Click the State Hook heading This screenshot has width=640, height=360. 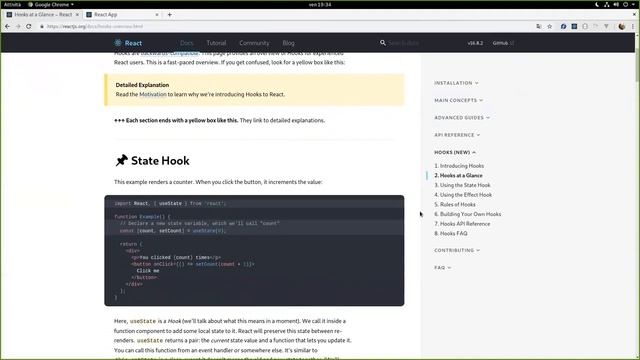pos(160,161)
